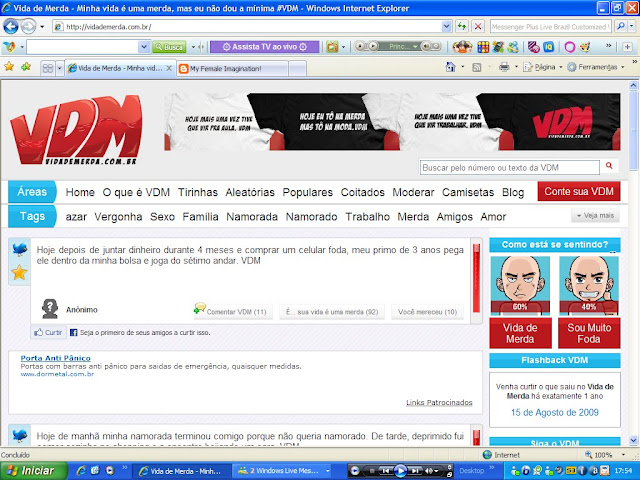Image resolution: width=640 pixels, height=480 pixels.
Task: Open 15 de Agosto de 2009 flashback link
Action: pos(555,412)
